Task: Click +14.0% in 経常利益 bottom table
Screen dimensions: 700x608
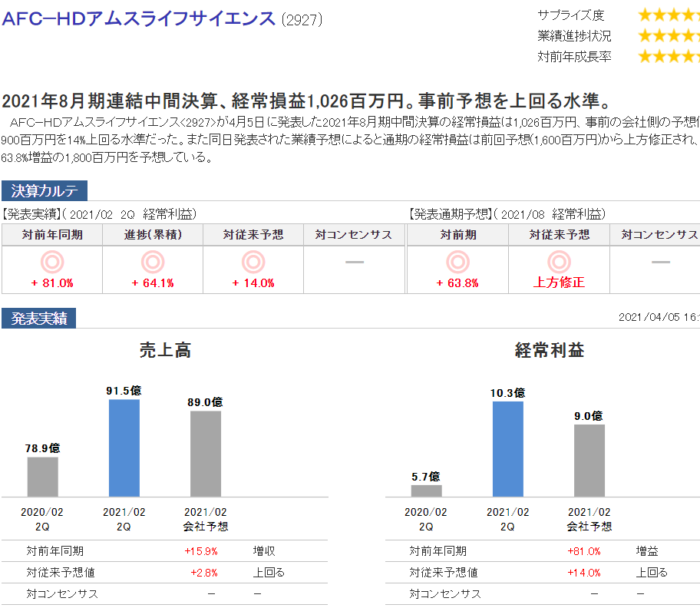Action: [x=584, y=573]
